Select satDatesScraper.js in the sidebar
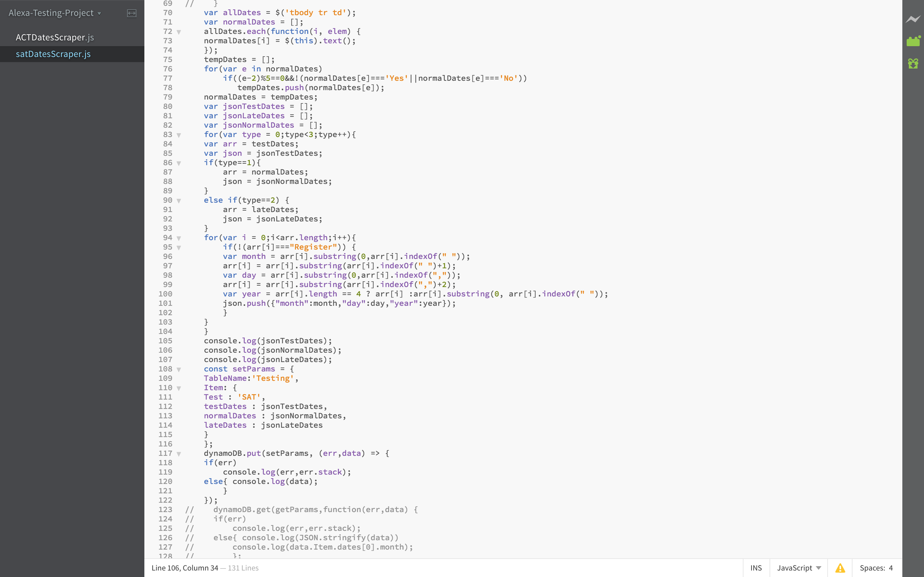This screenshot has width=924, height=577. point(53,54)
